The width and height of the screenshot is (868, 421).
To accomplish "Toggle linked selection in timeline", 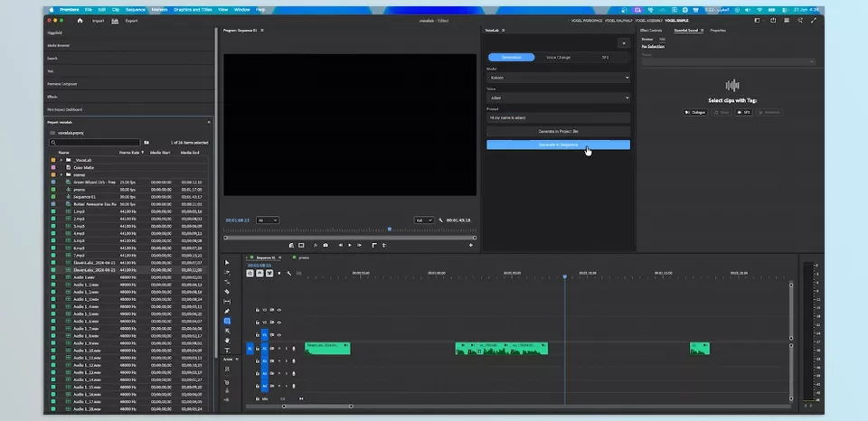I will [269, 274].
